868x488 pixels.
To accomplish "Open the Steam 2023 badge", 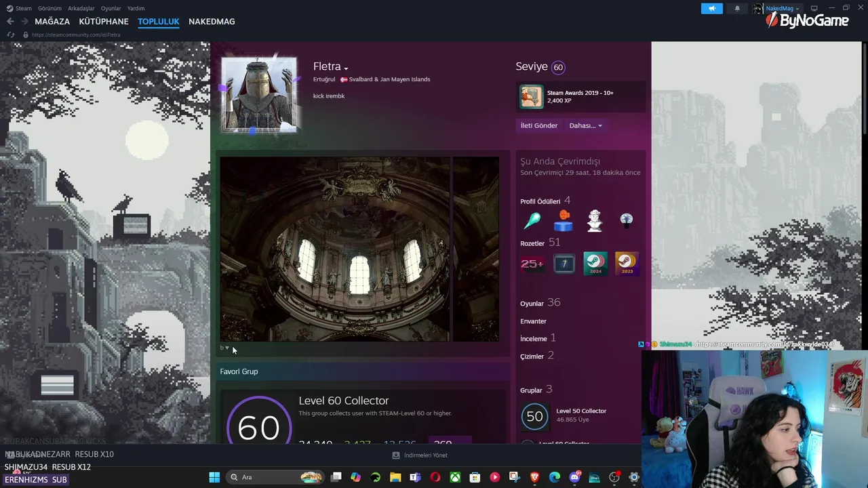I will point(627,263).
